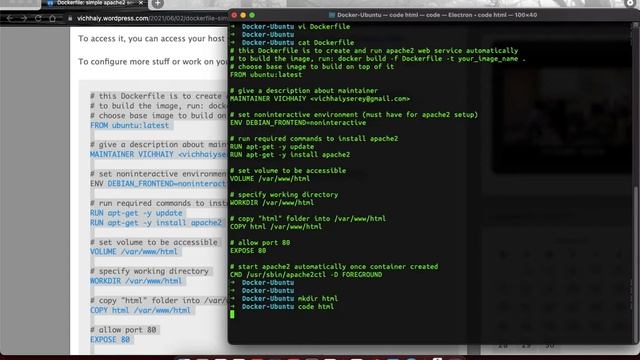Click 'ENV DEBIAN_FRONTEND' line in browser code
The height and width of the screenshot is (360, 640).
[x=158, y=184]
